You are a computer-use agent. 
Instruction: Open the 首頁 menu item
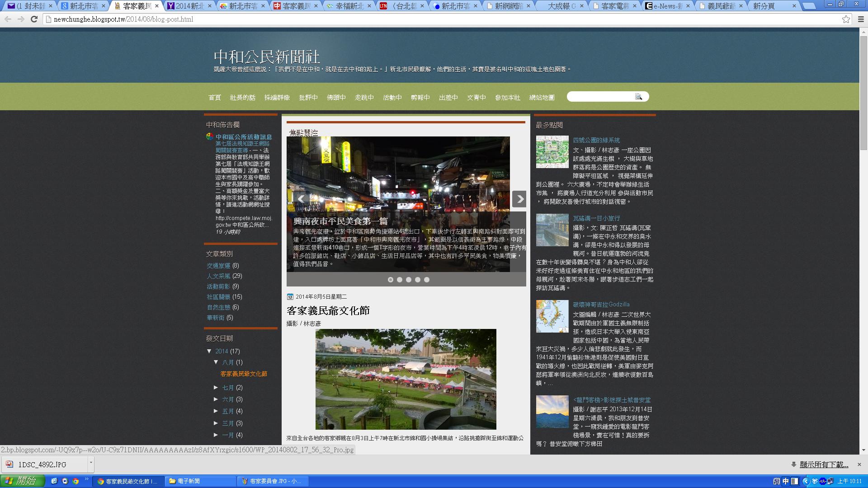point(215,97)
